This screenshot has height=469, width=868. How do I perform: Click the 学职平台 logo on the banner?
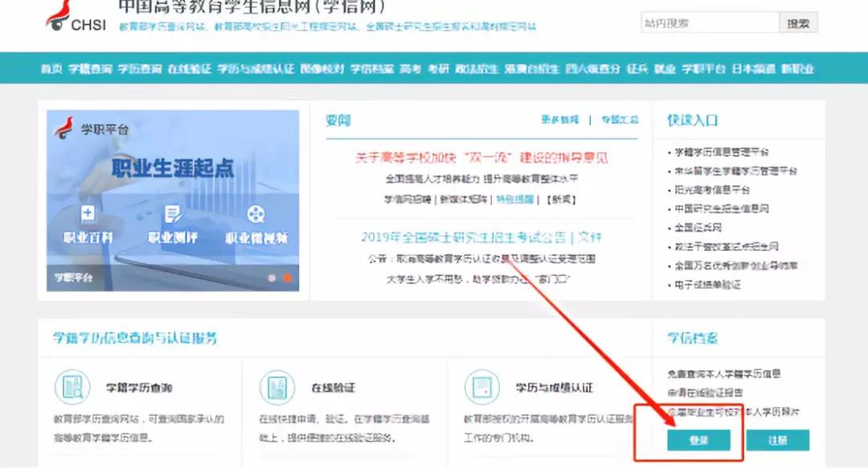click(x=92, y=129)
